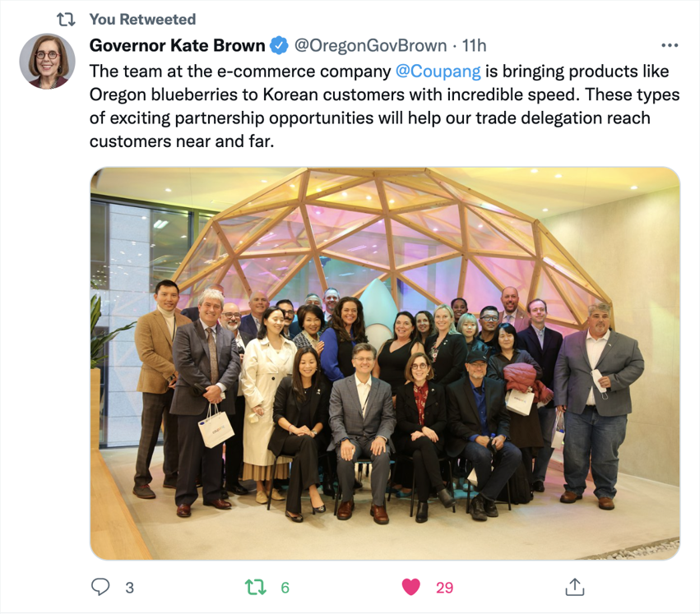Expand the three-dot more options menu
Screen dimensions: 700x614
[x=670, y=45]
